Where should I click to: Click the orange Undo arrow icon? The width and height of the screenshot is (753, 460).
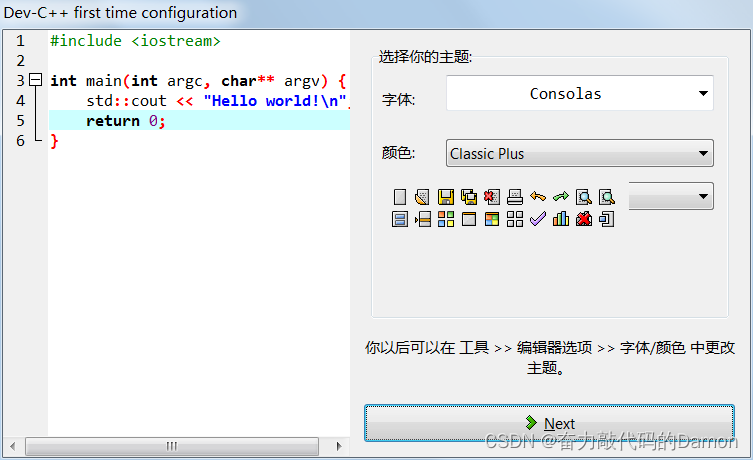click(538, 196)
